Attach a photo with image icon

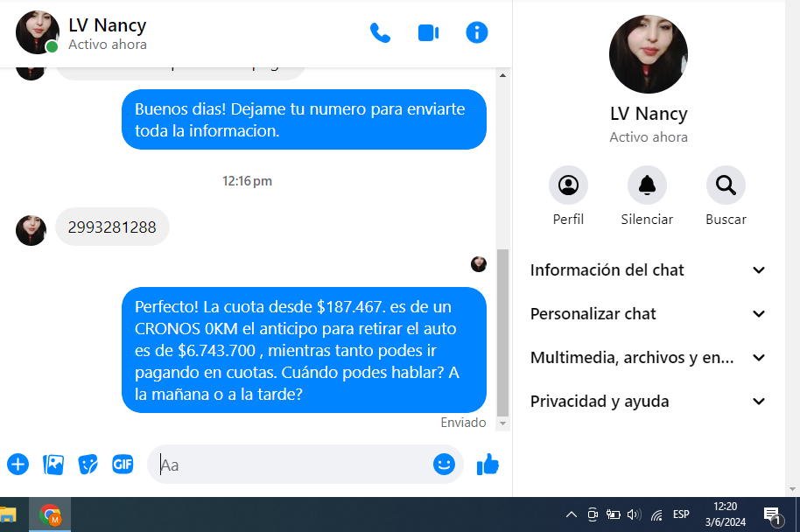tap(53, 465)
